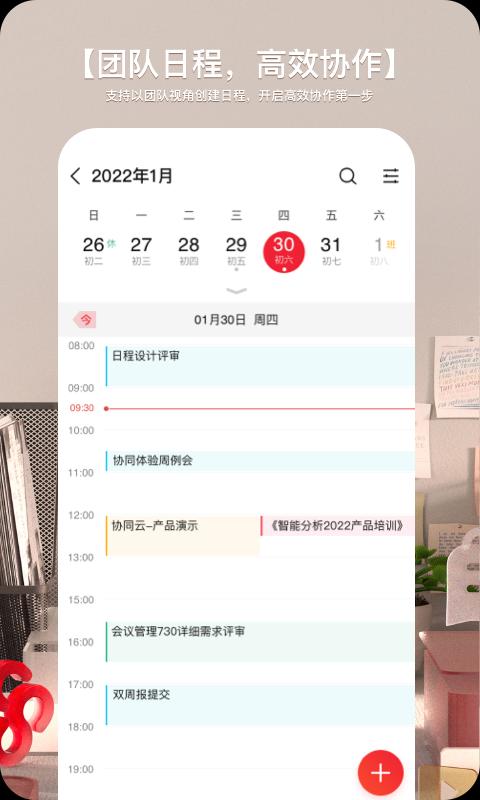Open the filter settings icon
Image resolution: width=480 pixels, height=800 pixels.
(x=391, y=176)
